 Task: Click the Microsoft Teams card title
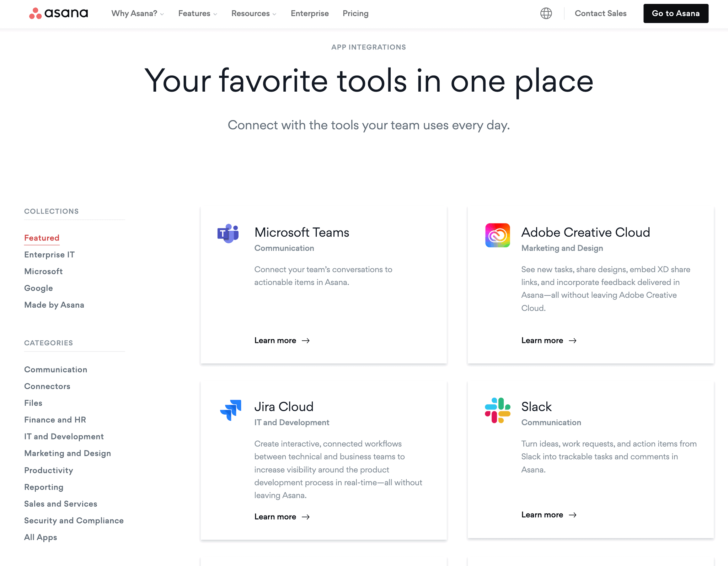tap(302, 232)
